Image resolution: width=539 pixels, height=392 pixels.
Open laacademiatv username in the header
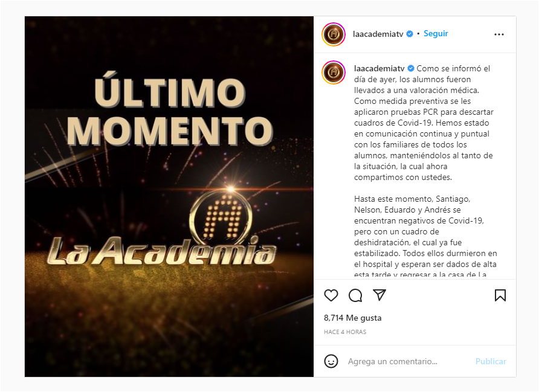click(x=378, y=34)
